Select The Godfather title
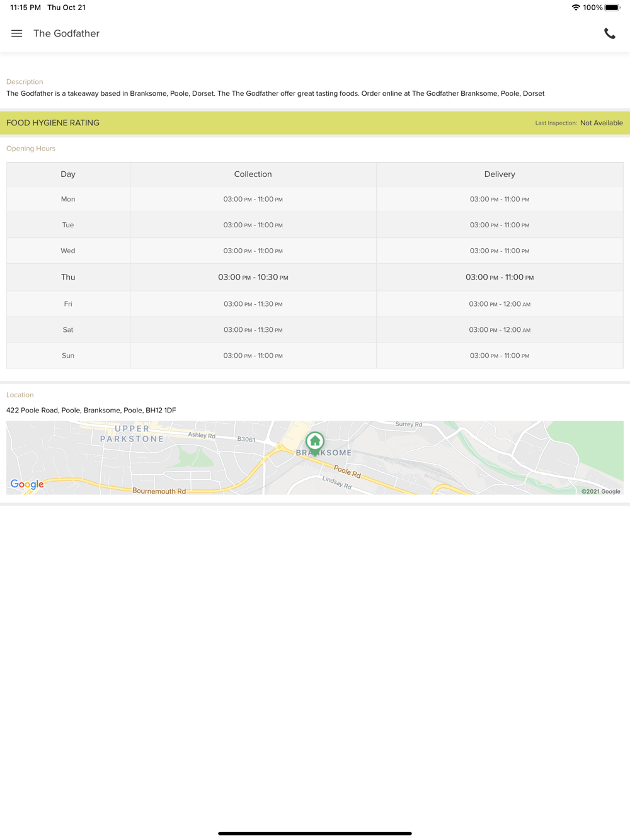 (66, 33)
